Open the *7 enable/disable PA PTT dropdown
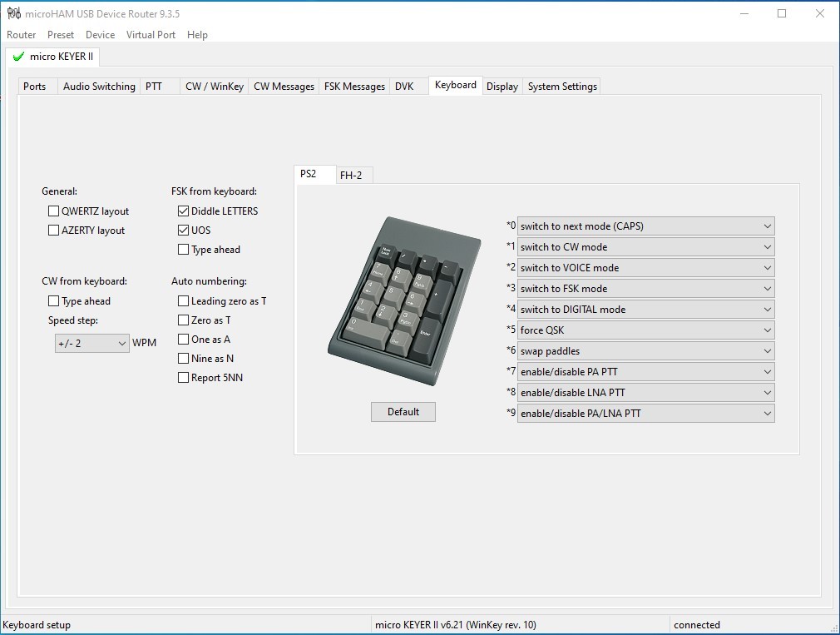 coord(645,372)
